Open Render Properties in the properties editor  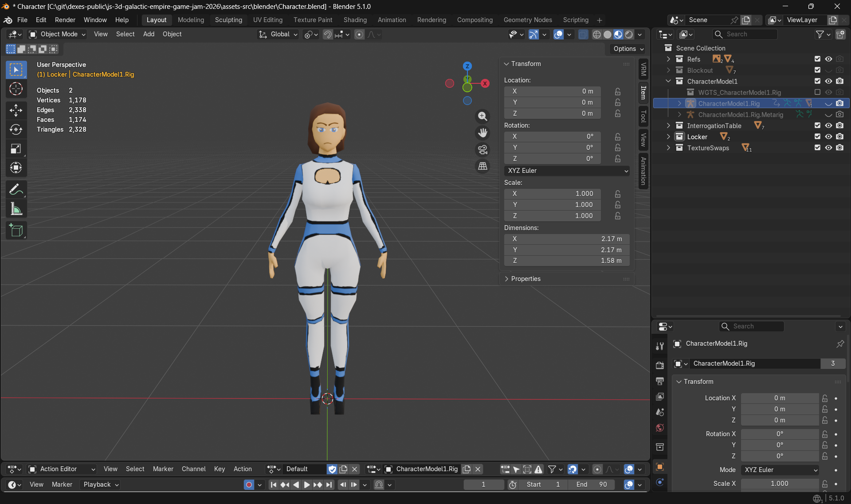659,365
